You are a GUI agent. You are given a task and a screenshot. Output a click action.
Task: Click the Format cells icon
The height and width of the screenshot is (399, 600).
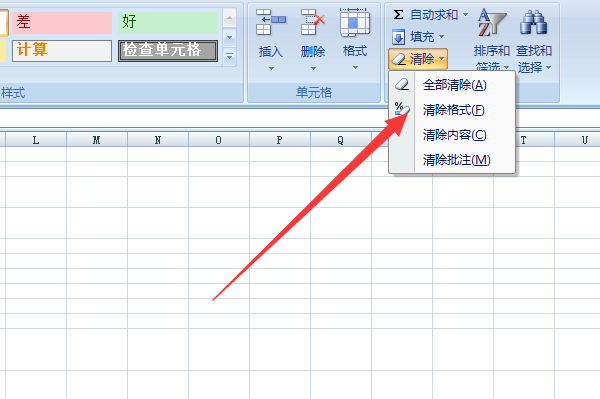click(355, 22)
